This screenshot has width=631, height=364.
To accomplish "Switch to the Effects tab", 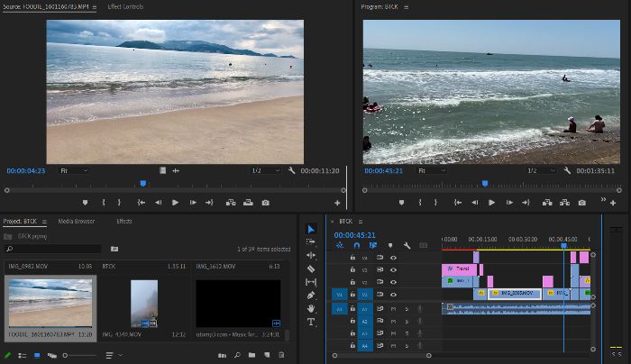I will point(124,222).
